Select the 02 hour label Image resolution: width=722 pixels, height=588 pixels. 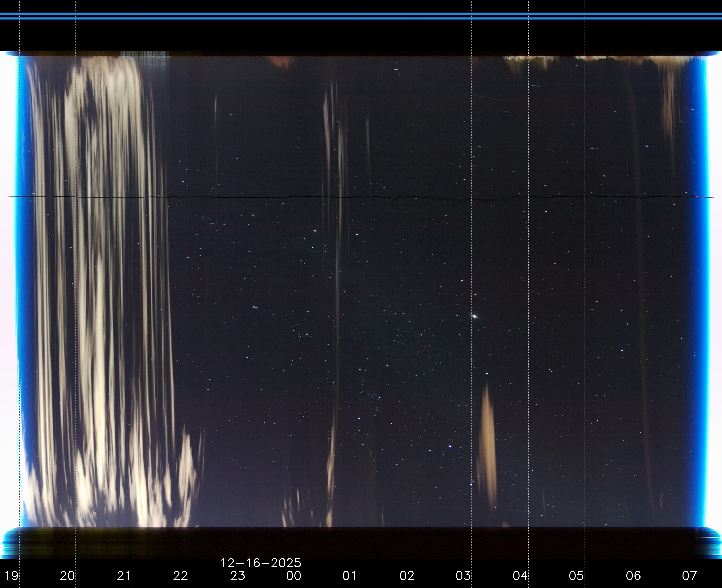[x=407, y=575]
